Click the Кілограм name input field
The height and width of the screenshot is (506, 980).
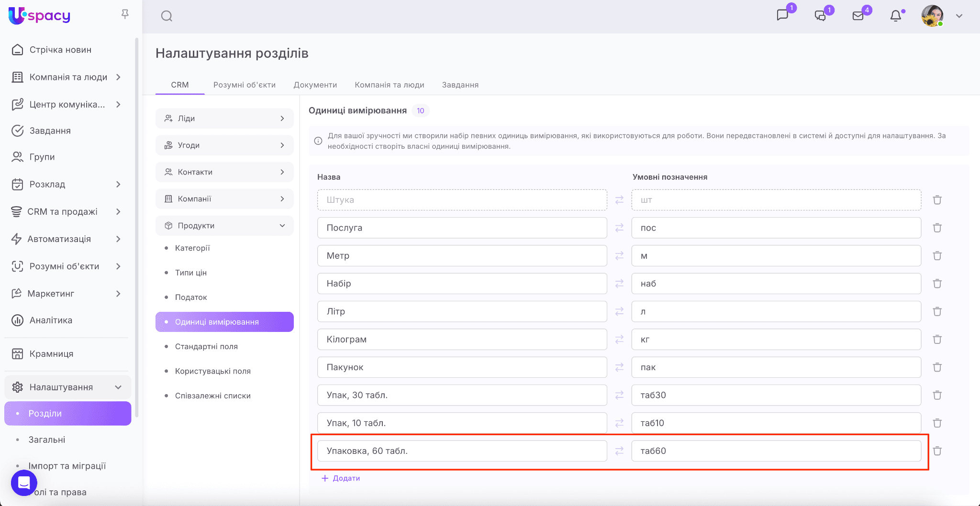click(x=462, y=340)
